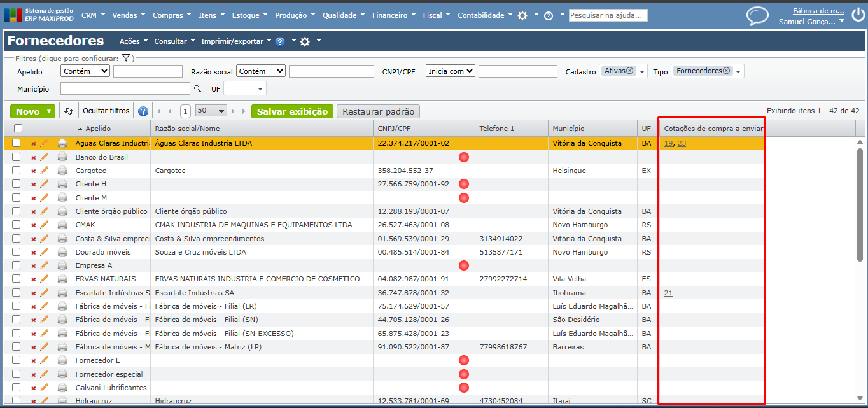Check the box for Dourado móveis row

17,252
